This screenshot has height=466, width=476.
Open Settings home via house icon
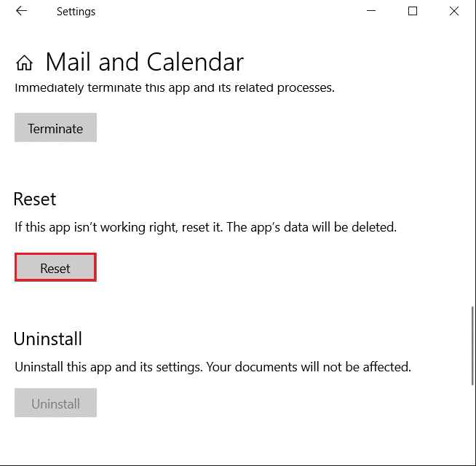click(x=24, y=63)
